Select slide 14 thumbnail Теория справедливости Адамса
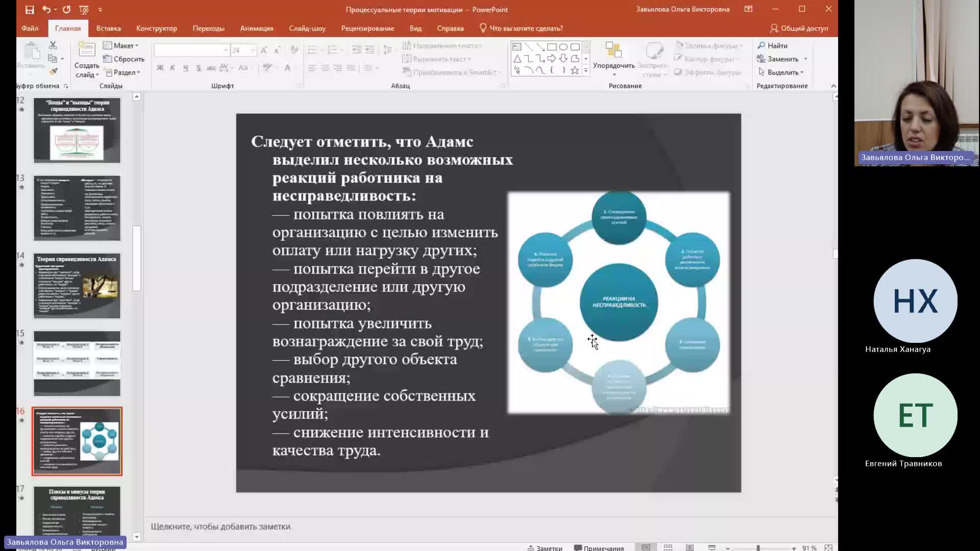980x551 pixels. coord(77,286)
